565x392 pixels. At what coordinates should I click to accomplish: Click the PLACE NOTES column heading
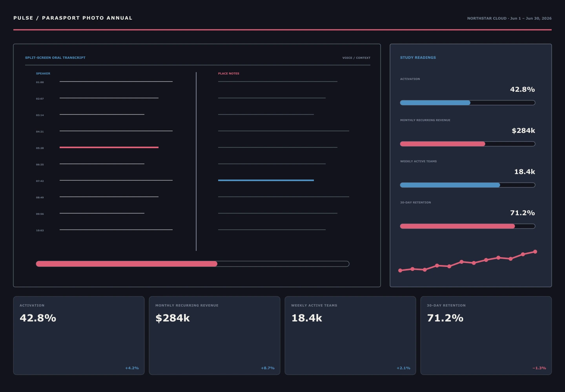pos(229,73)
